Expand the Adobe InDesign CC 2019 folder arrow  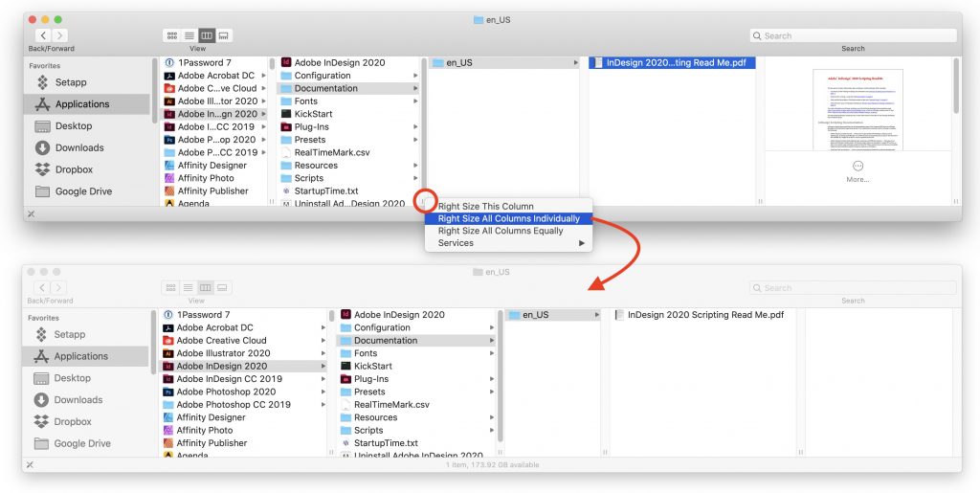324,379
